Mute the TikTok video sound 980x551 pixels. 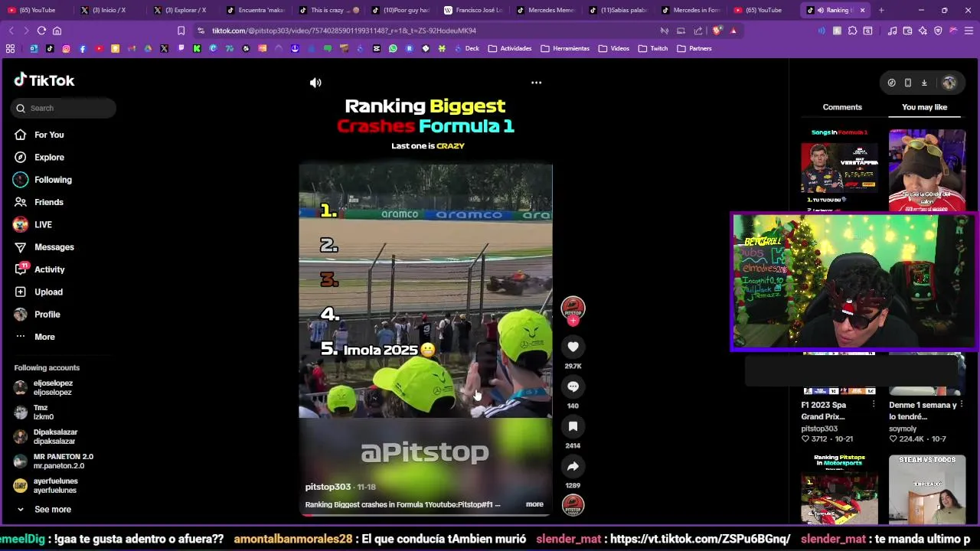click(x=315, y=83)
